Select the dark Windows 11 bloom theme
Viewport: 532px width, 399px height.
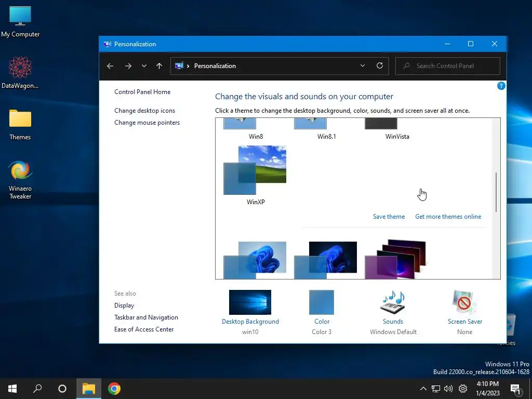click(x=326, y=260)
